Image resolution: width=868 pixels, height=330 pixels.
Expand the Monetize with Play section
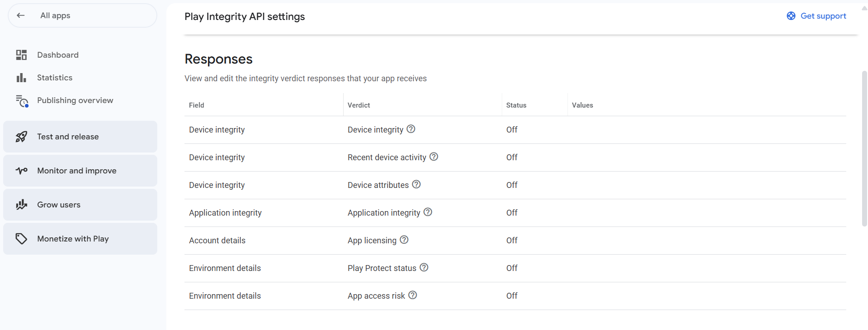click(x=80, y=239)
